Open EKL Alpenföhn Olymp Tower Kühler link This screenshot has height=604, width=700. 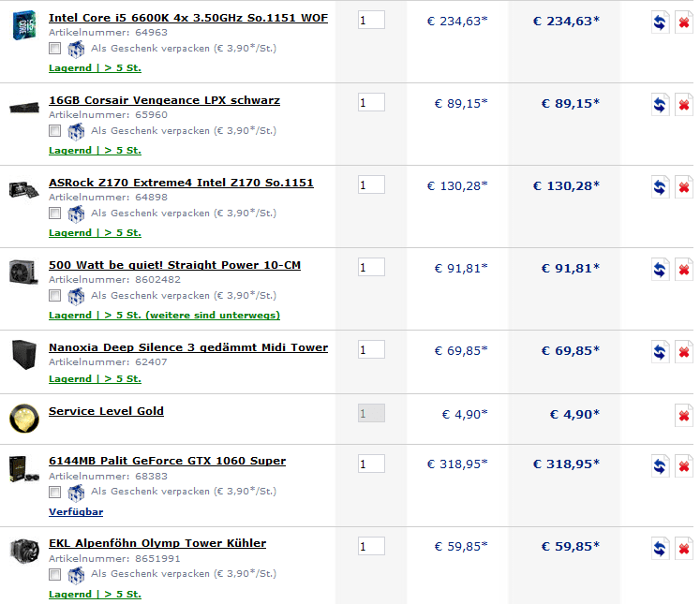(x=157, y=543)
